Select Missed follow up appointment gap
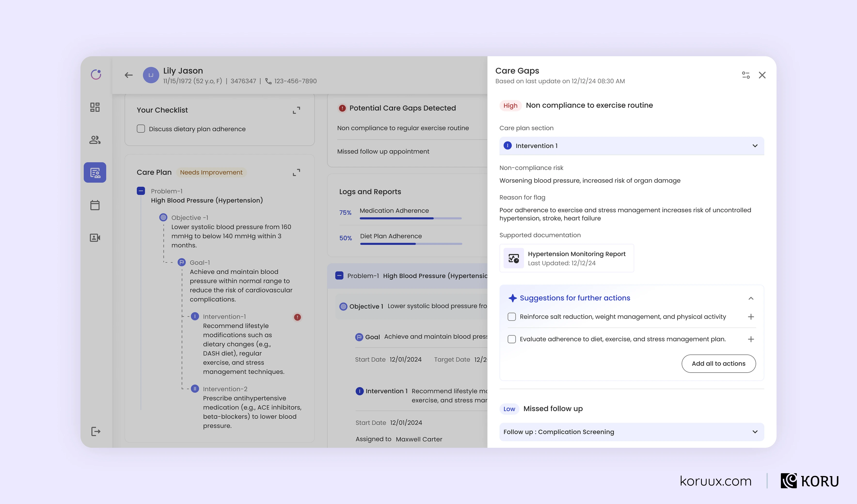The image size is (857, 504). point(383,151)
